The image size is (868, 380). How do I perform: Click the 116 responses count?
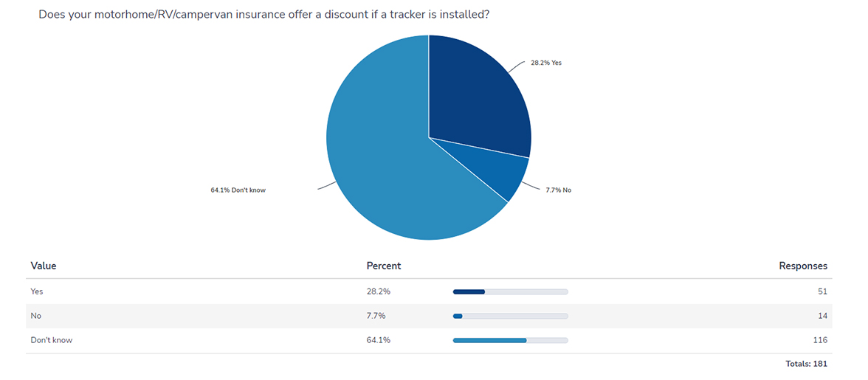pos(820,340)
